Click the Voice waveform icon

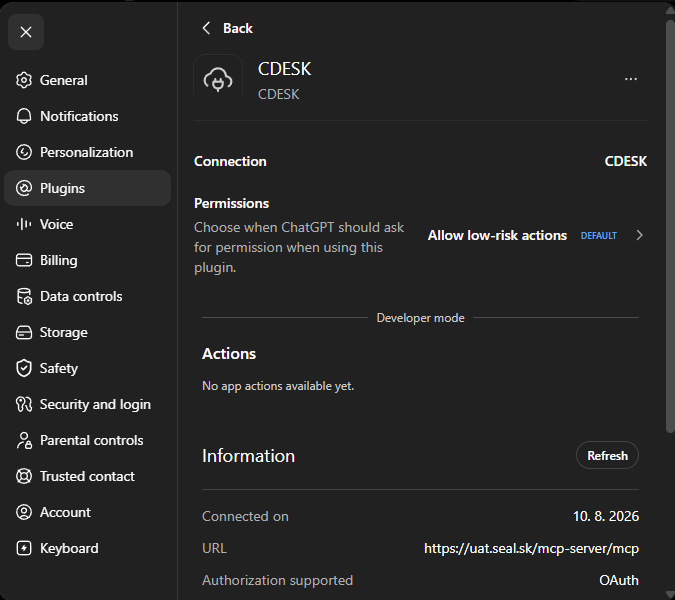24,224
